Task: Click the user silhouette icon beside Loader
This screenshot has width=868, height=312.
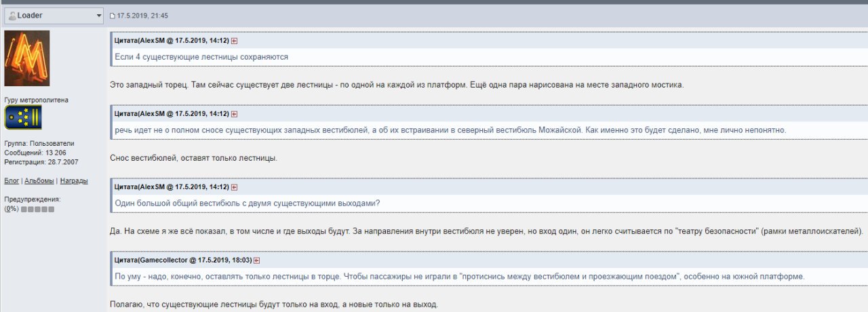Action: pos(12,16)
